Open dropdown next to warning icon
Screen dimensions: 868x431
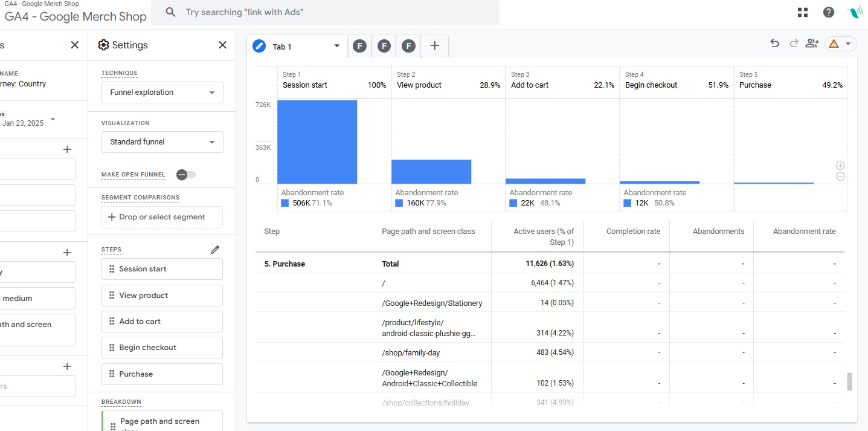point(848,44)
